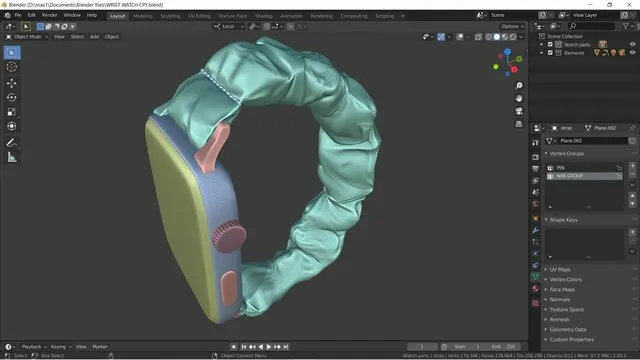Switch to the Shading workspace tab

click(264, 16)
